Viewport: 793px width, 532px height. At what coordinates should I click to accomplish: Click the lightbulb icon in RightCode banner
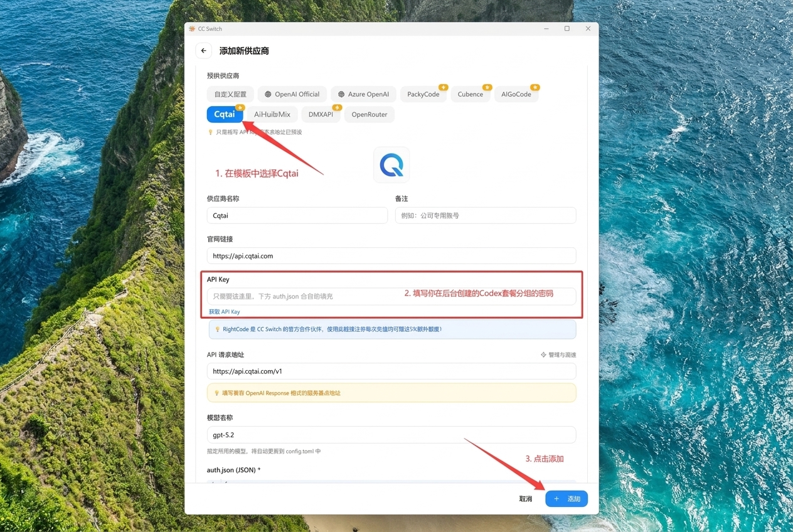coord(218,329)
